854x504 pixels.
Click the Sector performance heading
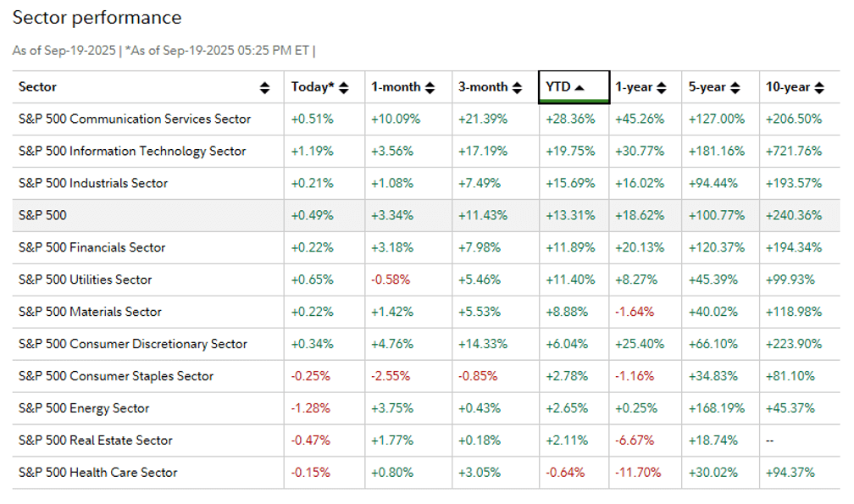97,17
